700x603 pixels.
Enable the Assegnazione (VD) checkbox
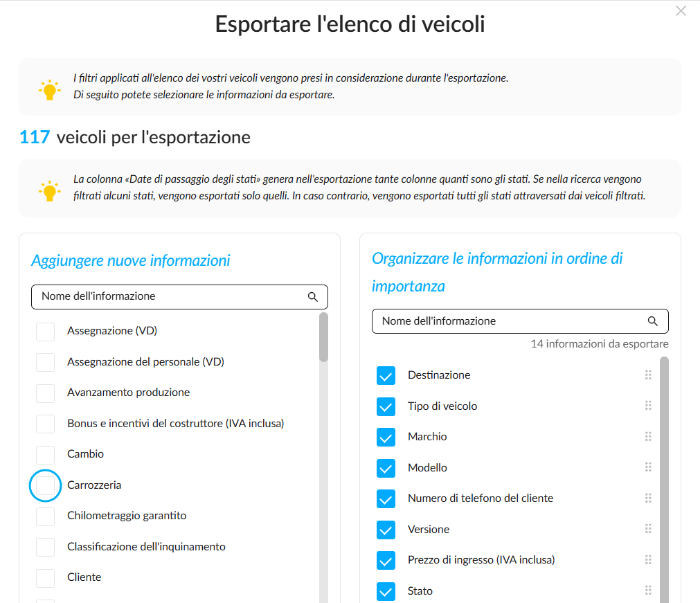coord(45,332)
